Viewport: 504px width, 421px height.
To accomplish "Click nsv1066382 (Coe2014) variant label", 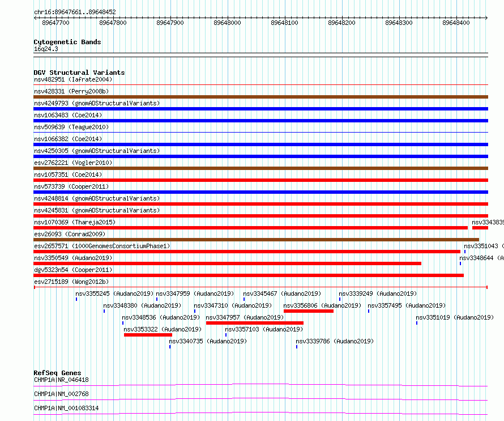I will (68, 139).
